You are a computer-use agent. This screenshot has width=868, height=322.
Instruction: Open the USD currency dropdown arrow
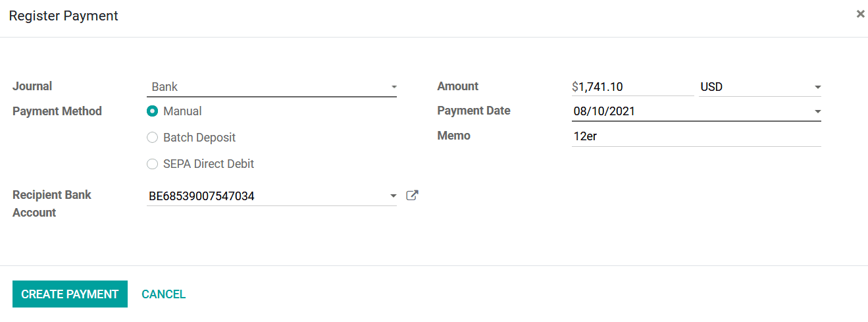(x=817, y=87)
